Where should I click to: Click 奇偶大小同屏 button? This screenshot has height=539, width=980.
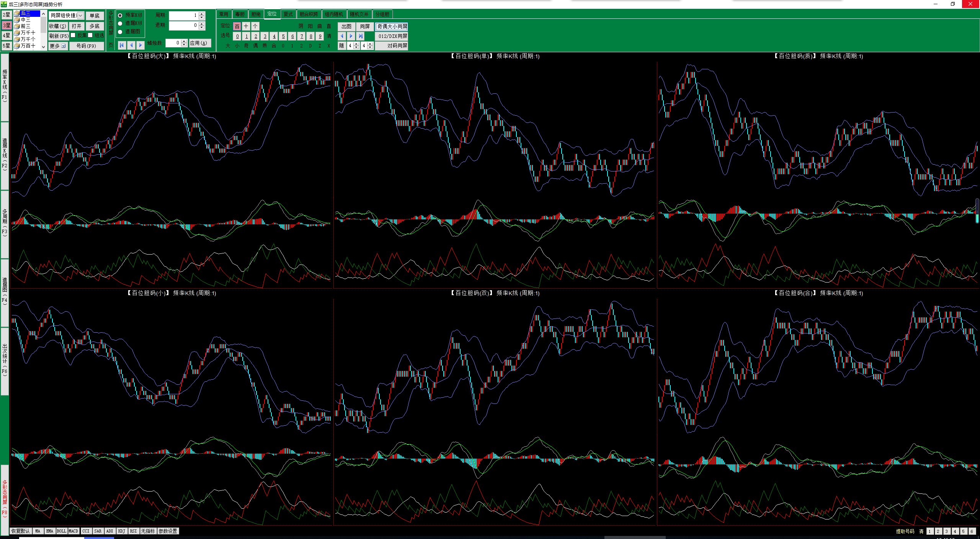392,26
